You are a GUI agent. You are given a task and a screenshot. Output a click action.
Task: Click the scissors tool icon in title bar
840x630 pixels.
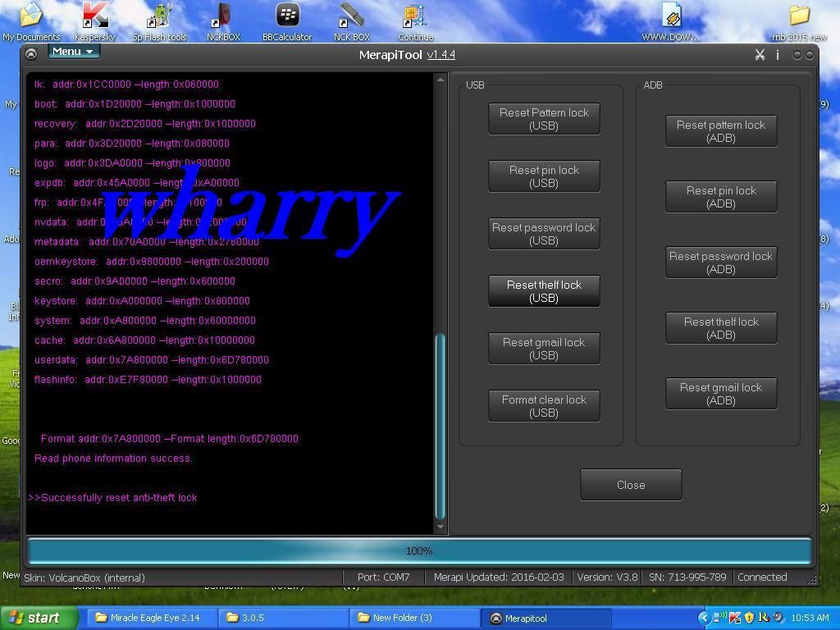tap(760, 55)
